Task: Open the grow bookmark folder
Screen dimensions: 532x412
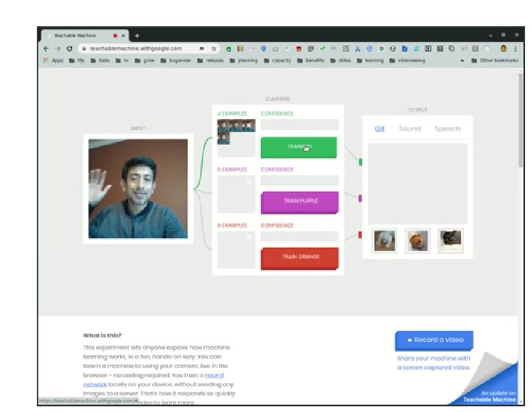Action: [x=144, y=60]
